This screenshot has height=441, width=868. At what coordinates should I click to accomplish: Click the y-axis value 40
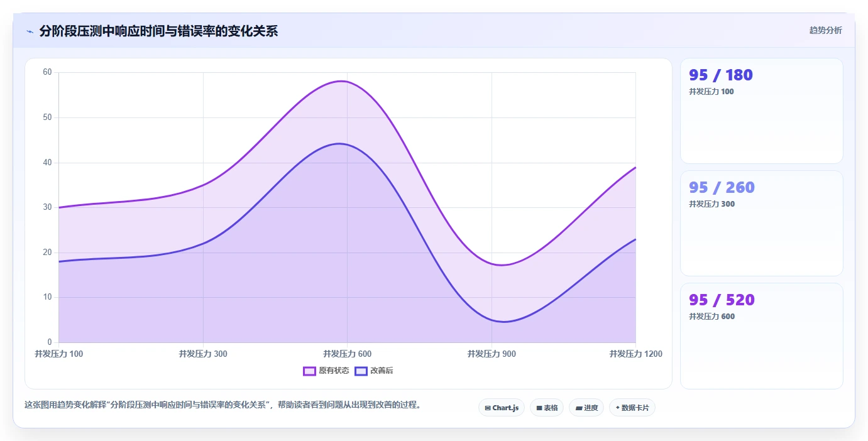tap(47, 163)
